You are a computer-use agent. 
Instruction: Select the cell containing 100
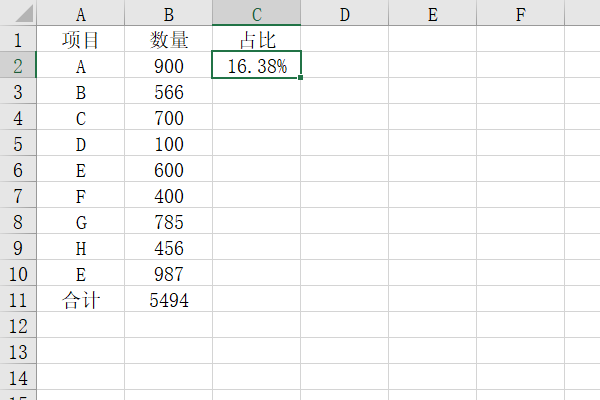tap(168, 143)
